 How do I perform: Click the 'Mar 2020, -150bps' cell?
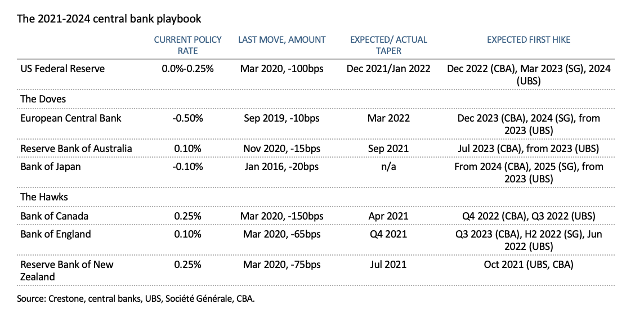(282, 216)
